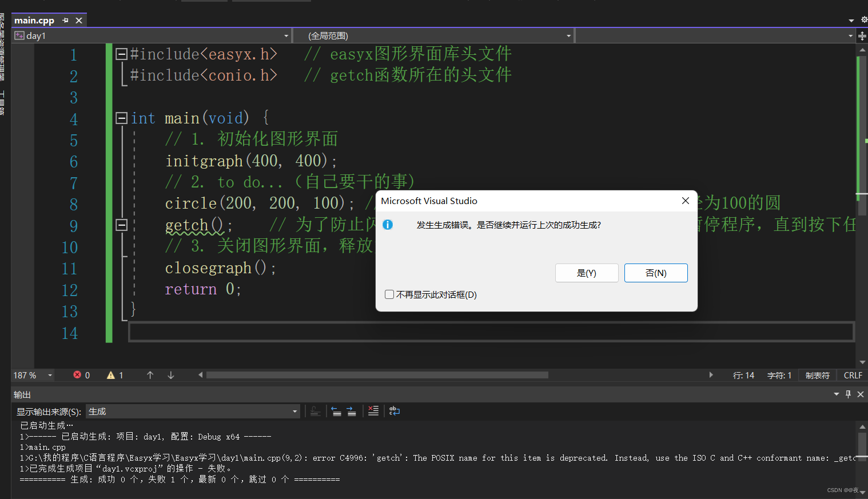Click the editor horizontal scrollbar thumb

[377, 375]
